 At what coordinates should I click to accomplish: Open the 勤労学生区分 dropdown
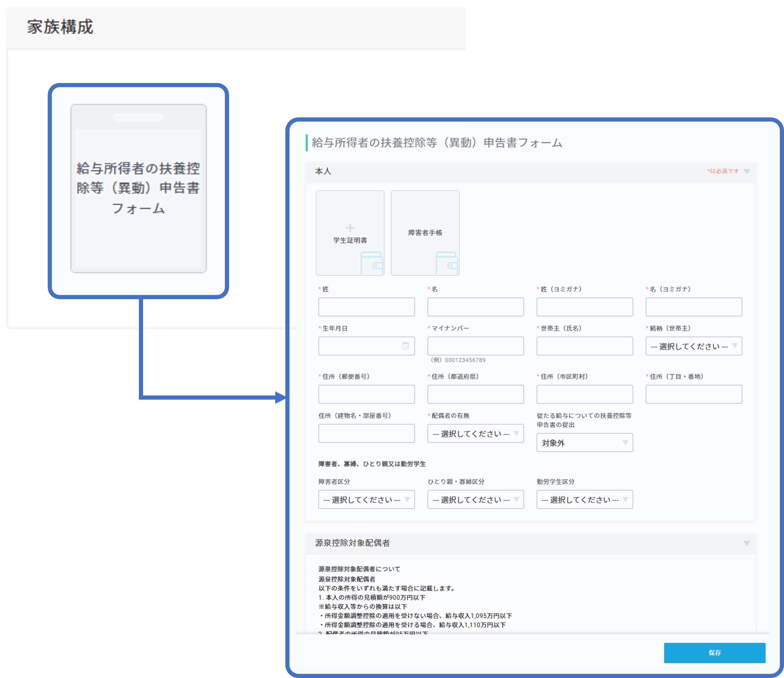click(585, 499)
